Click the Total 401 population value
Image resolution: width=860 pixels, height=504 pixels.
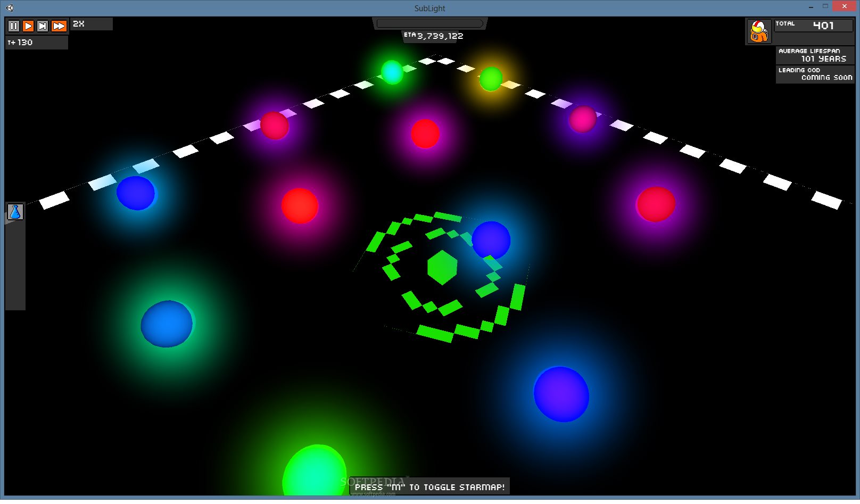(814, 25)
